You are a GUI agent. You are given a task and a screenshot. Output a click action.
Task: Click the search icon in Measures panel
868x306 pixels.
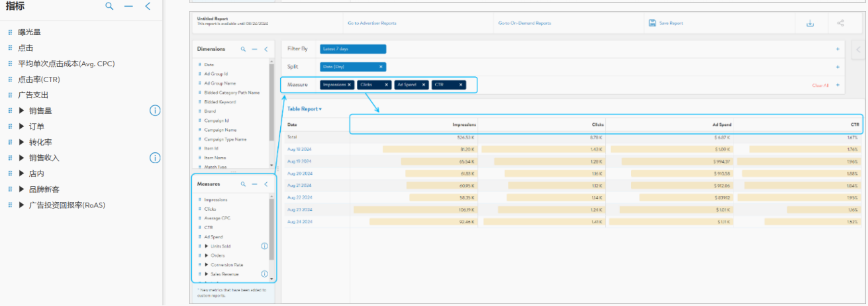tap(244, 184)
